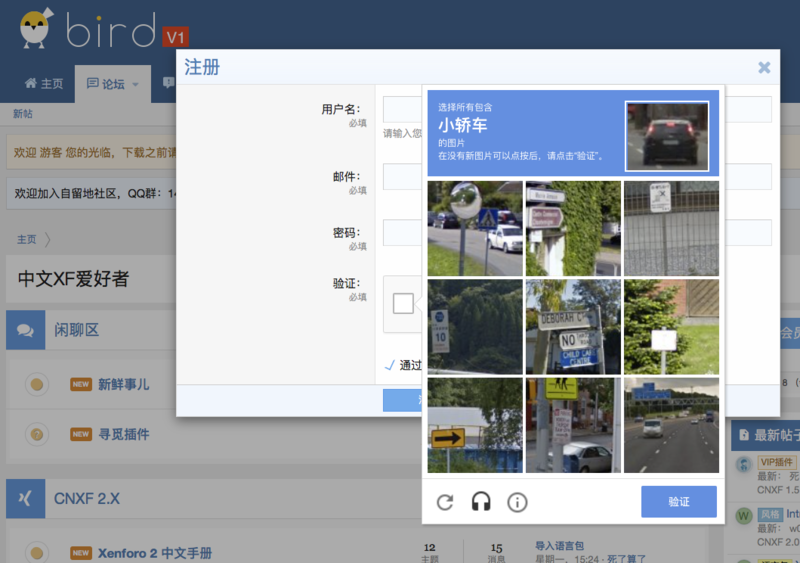
Task: Click the 新帖 new posts link
Action: click(22, 114)
